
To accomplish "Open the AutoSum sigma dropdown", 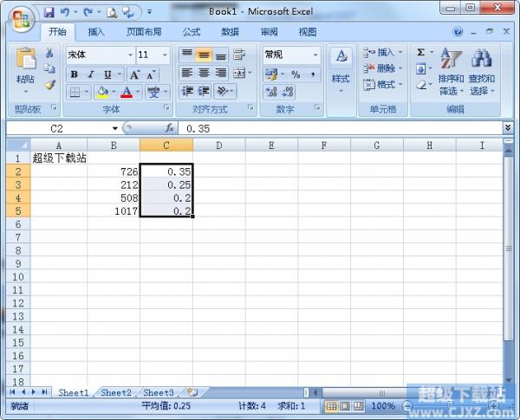I will pyautogui.click(x=432, y=52).
